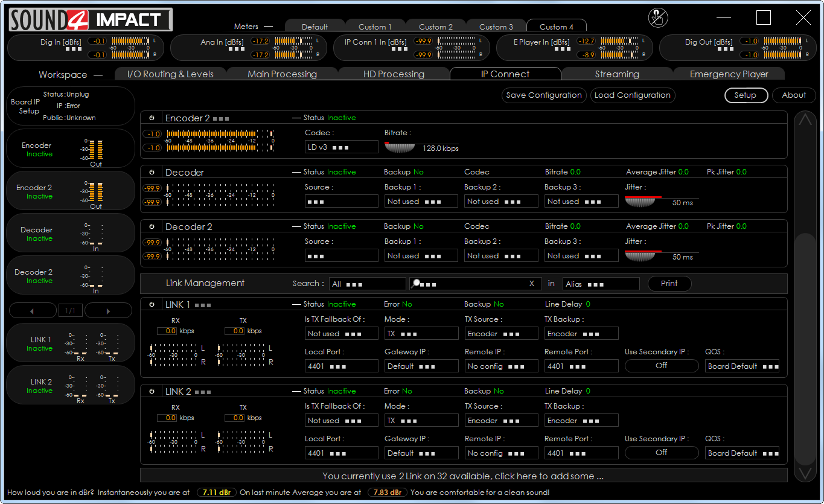Open the Encoder 2 Codec dropdown
The image size is (824, 504).
(x=341, y=147)
